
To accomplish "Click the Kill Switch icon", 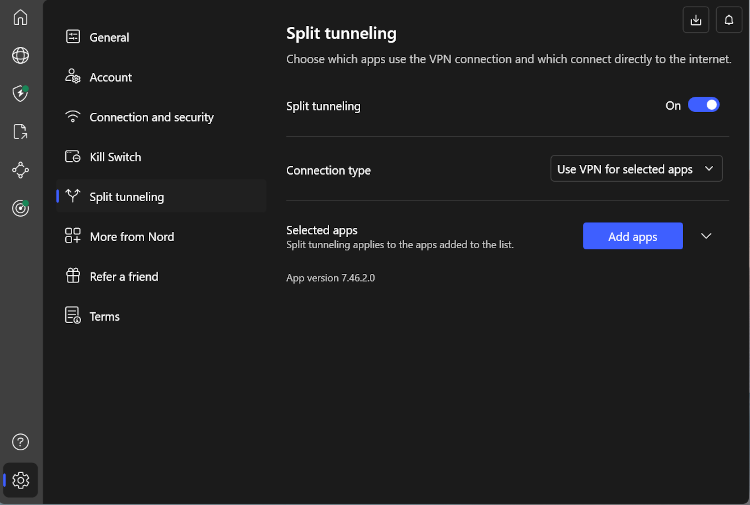I will [73, 156].
